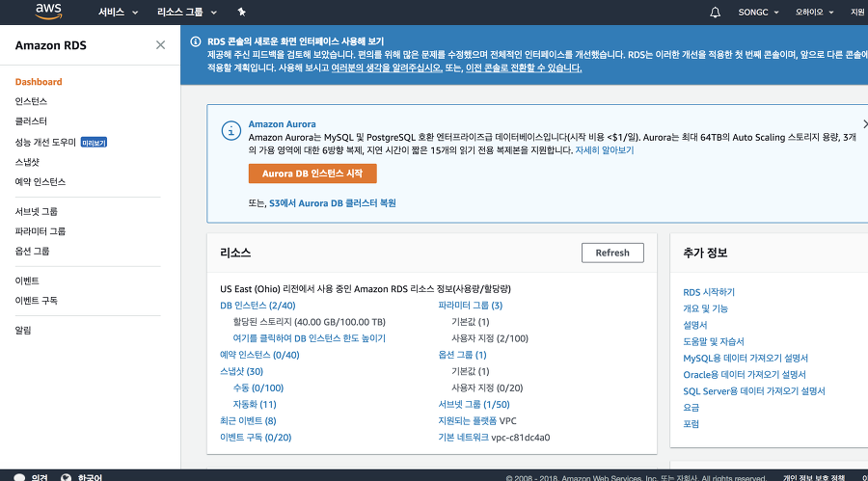868x481 pixels.
Task: Open 포럼 forum link
Action: coord(692,424)
